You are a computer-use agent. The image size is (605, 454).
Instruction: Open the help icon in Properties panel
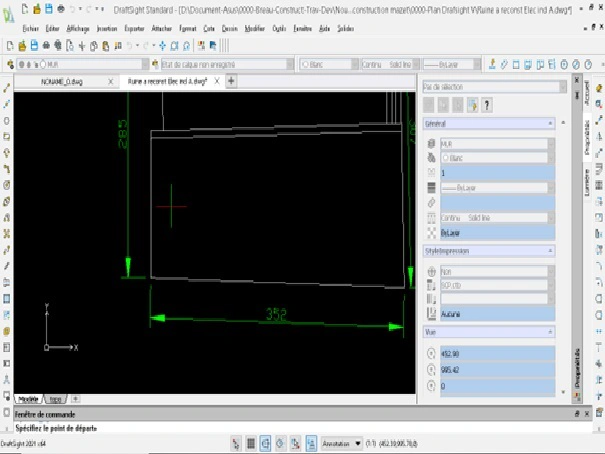[x=487, y=105]
